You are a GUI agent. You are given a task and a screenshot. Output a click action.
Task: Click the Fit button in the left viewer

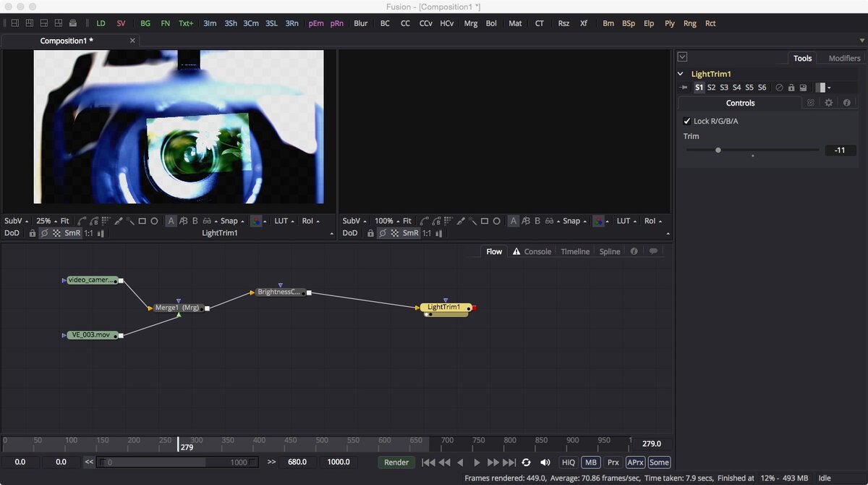click(x=64, y=221)
